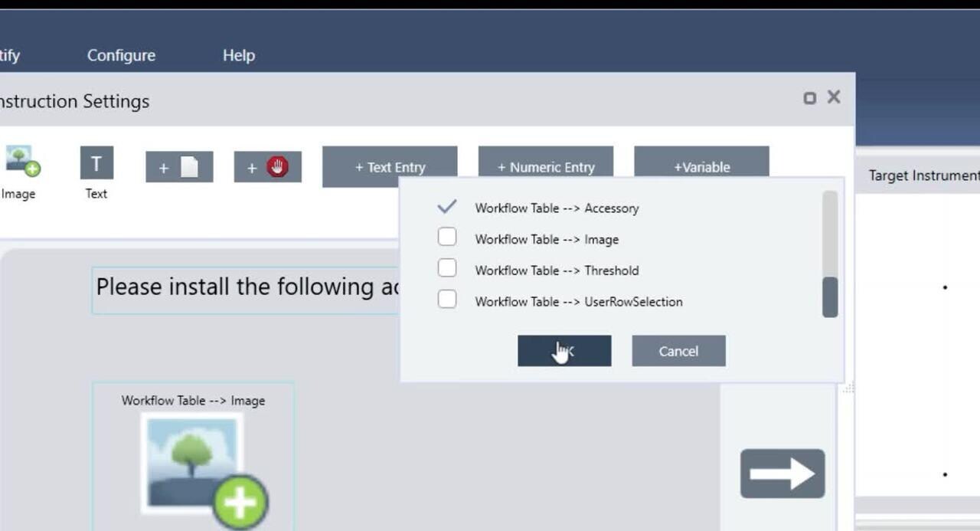Click the Image insert icon
980x531 pixels.
tap(21, 161)
